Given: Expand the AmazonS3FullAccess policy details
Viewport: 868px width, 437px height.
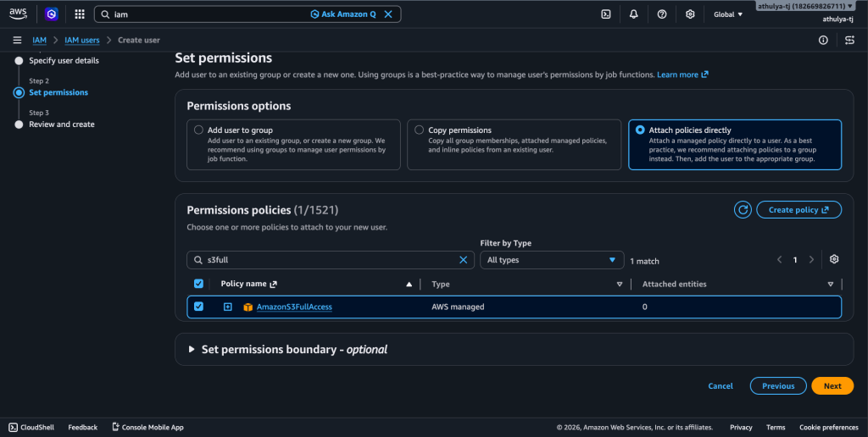Looking at the screenshot, I should pos(227,307).
